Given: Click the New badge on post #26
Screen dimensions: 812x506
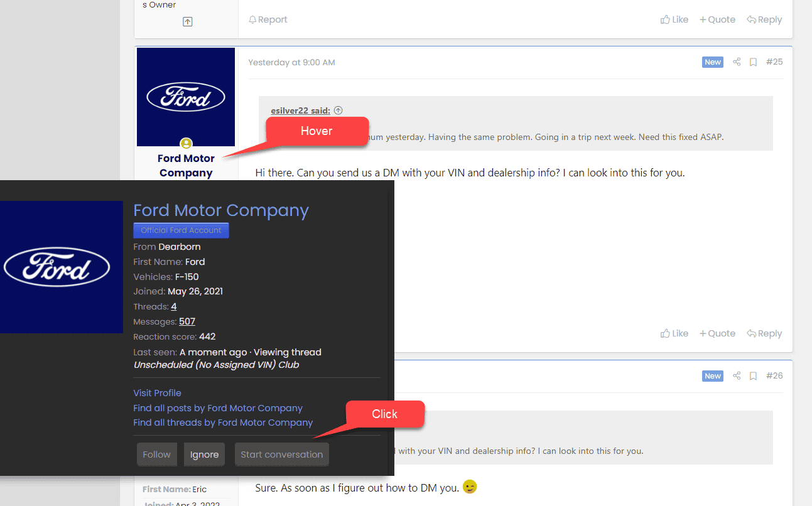Looking at the screenshot, I should pyautogui.click(x=713, y=376).
